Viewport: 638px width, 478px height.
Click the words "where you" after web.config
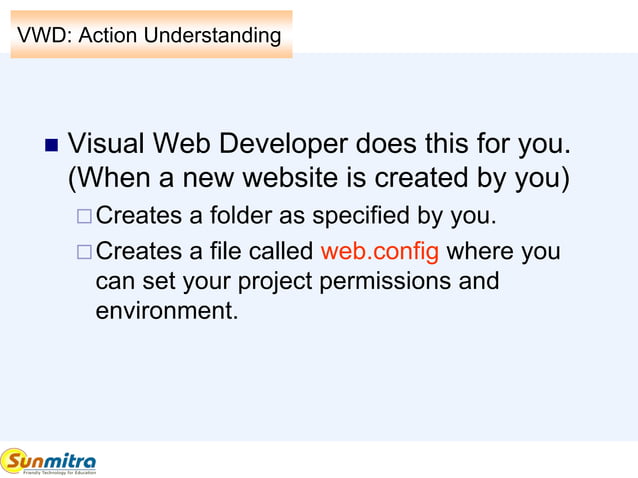(x=503, y=252)
